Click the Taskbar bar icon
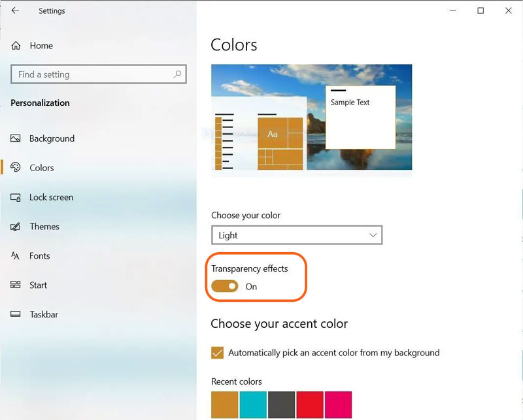Image resolution: width=523 pixels, height=420 pixels. pyautogui.click(x=15, y=314)
